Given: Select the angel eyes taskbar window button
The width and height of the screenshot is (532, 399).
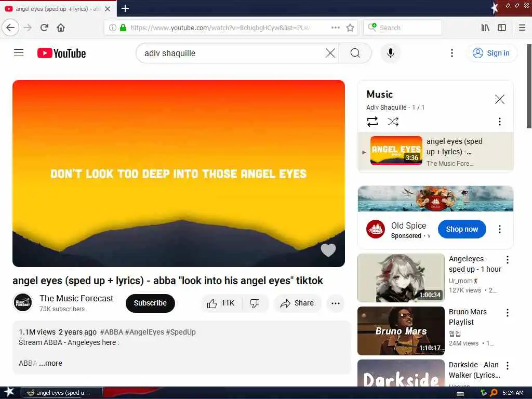Looking at the screenshot, I should tap(62, 393).
